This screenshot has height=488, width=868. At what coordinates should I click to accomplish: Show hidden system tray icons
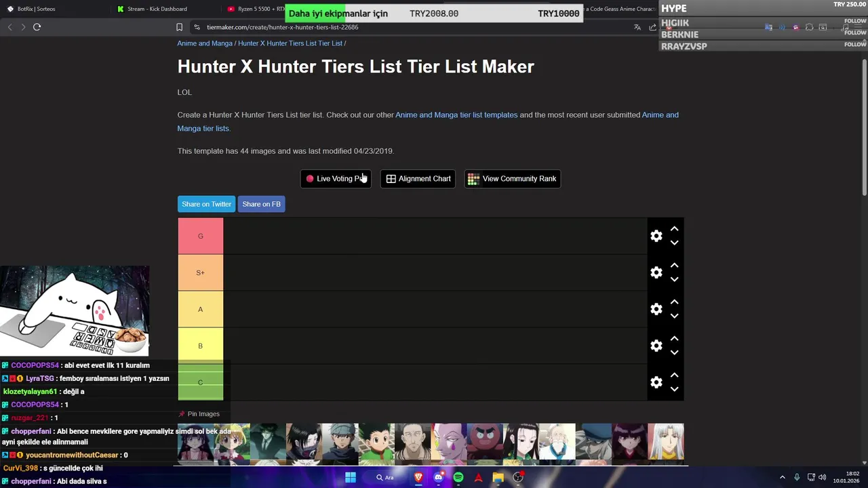[782, 477]
